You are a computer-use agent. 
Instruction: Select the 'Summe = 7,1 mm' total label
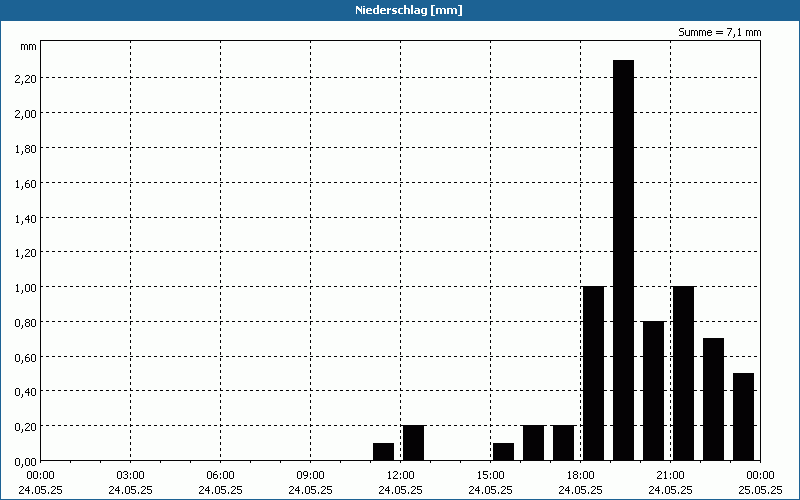pyautogui.click(x=719, y=32)
